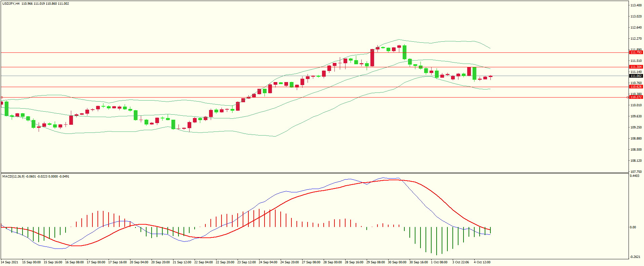
Task: Click the 108.120 price scale value
Action: click(636, 161)
